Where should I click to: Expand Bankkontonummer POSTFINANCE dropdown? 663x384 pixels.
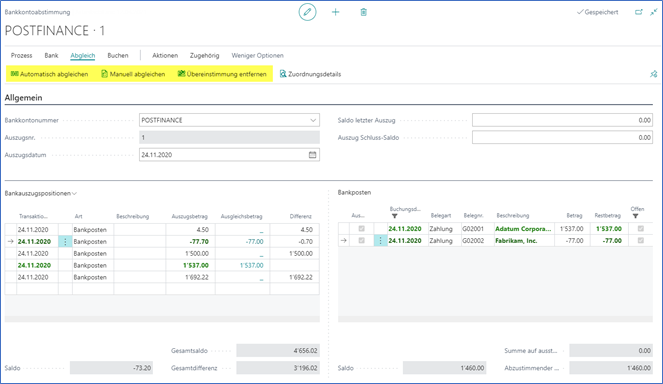pos(313,120)
